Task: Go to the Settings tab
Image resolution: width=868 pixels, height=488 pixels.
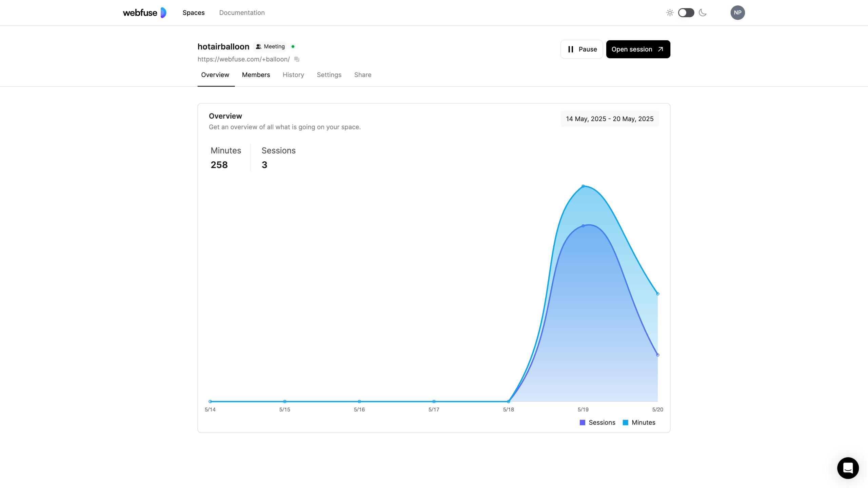Action: (x=329, y=75)
